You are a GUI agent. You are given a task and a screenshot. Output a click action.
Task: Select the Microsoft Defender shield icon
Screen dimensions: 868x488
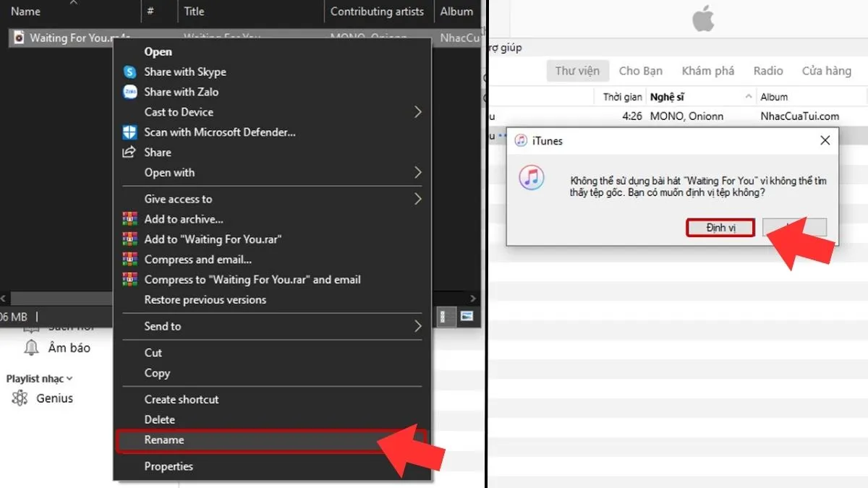click(x=130, y=132)
